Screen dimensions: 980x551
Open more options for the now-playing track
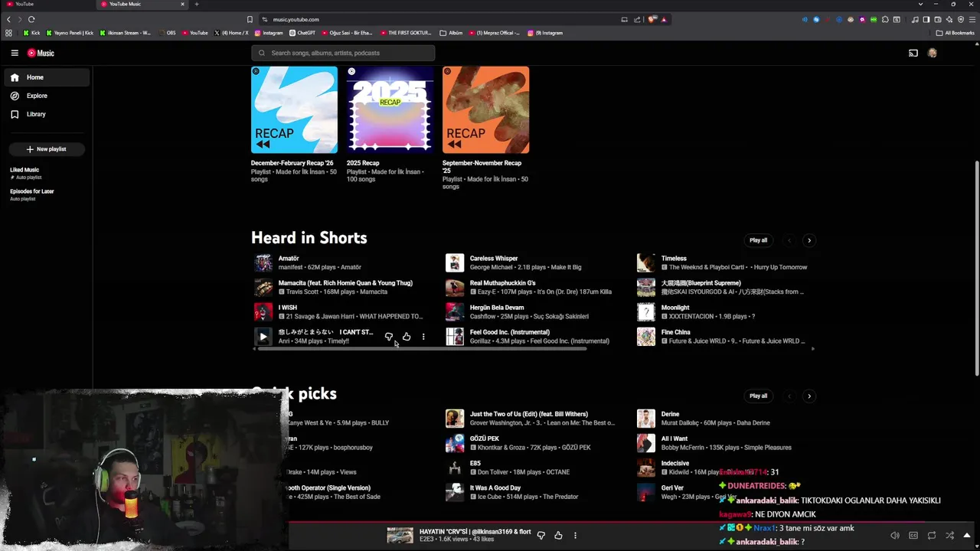click(x=575, y=536)
